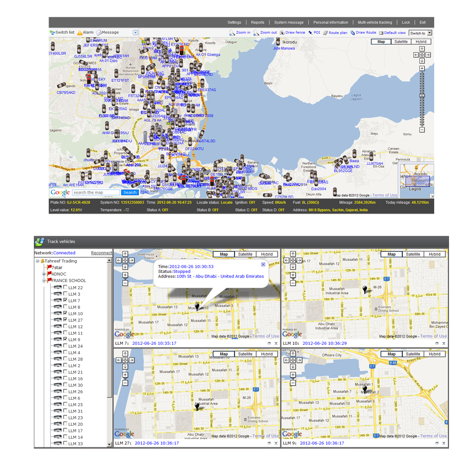The width and height of the screenshot is (476, 476).
Task: Select the POI pin tool
Action: 314,32
